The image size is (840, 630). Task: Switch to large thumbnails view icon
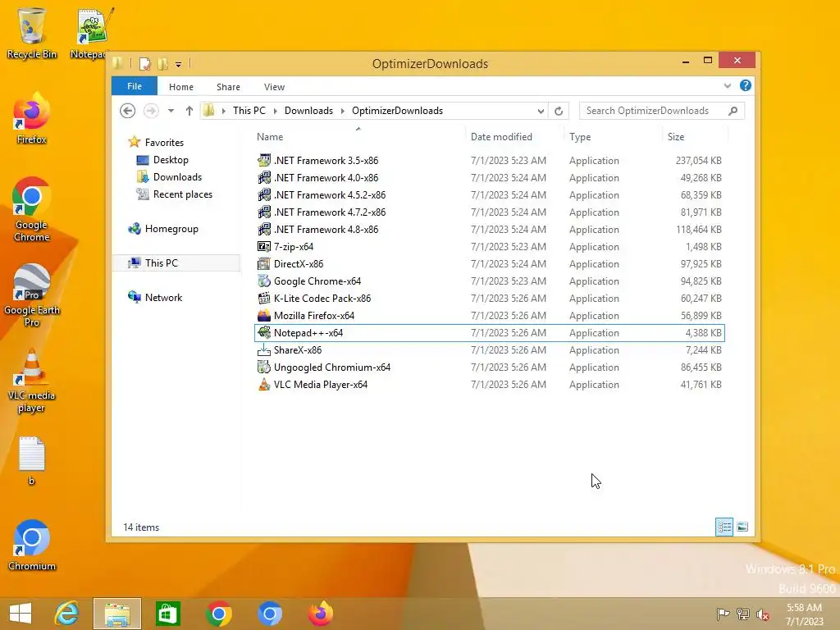pos(742,527)
